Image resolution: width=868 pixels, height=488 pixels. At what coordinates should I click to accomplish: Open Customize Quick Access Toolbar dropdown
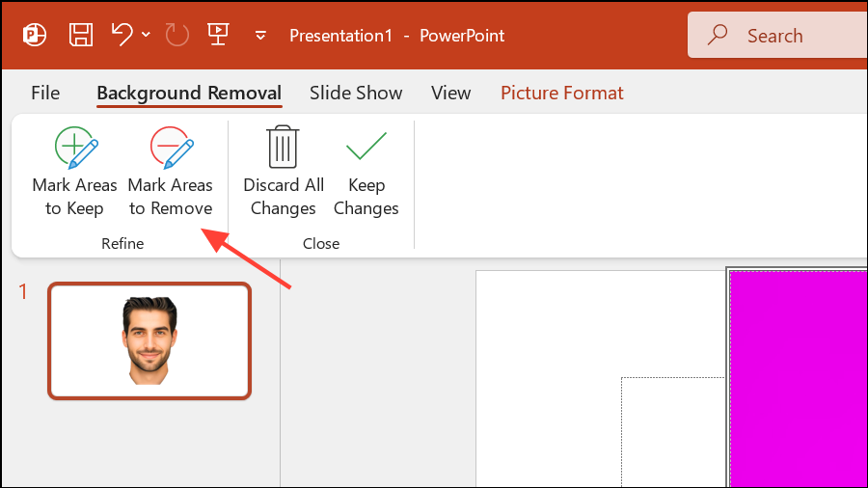[260, 37]
